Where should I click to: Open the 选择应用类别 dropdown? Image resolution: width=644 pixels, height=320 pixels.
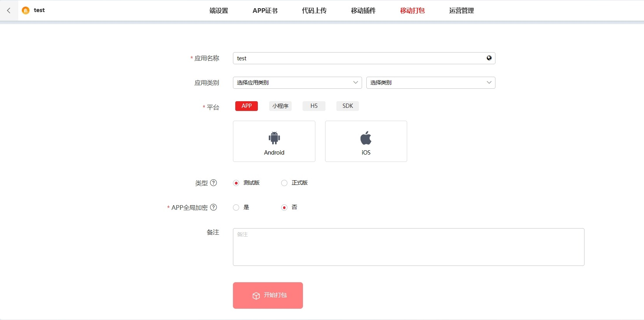coord(297,83)
